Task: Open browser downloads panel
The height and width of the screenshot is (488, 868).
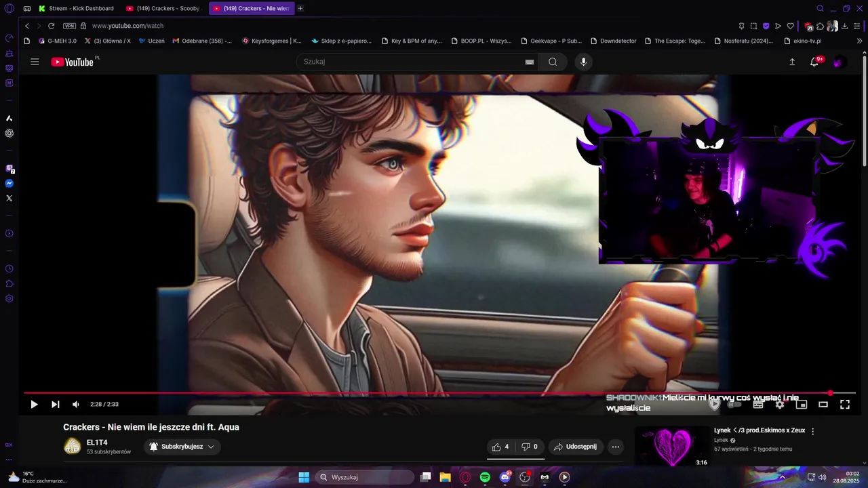Action: [x=845, y=26]
